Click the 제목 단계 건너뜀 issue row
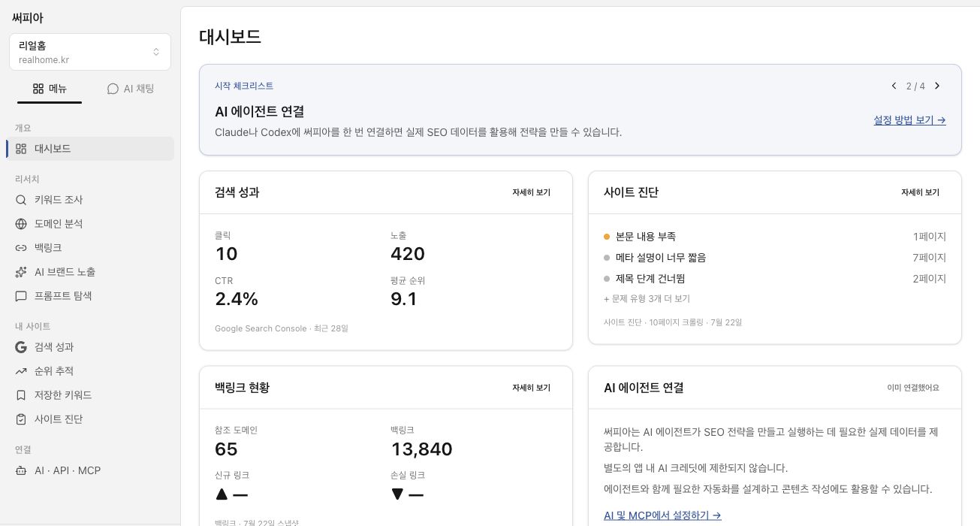980x526 pixels. [x=775, y=279]
